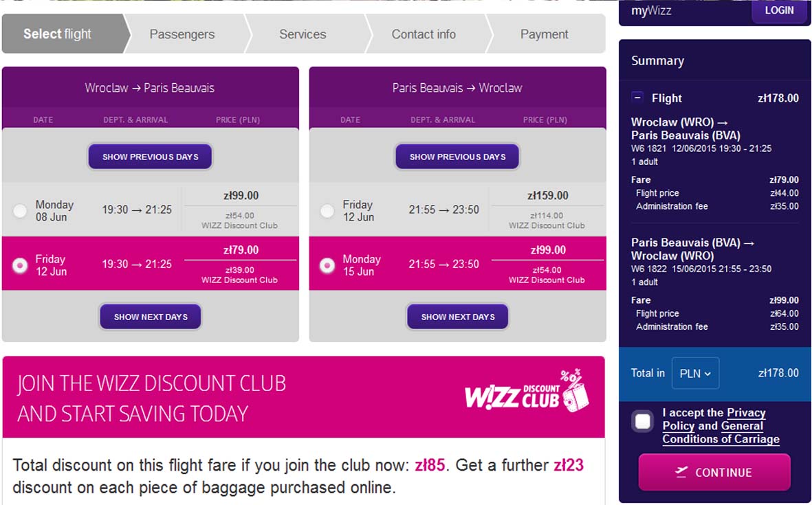Viewport: 812px width, 505px height.
Task: Open the PLN currency dropdown
Action: pyautogui.click(x=695, y=373)
